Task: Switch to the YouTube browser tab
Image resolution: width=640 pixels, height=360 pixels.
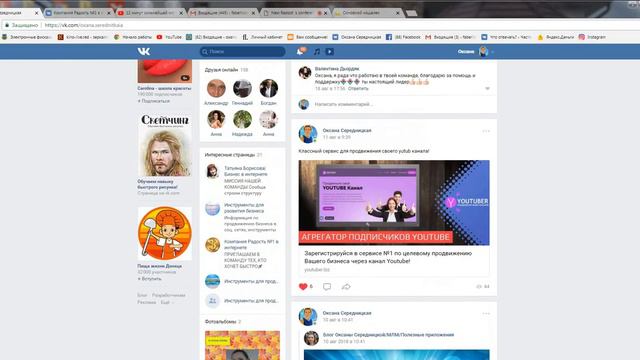Action: (x=149, y=13)
